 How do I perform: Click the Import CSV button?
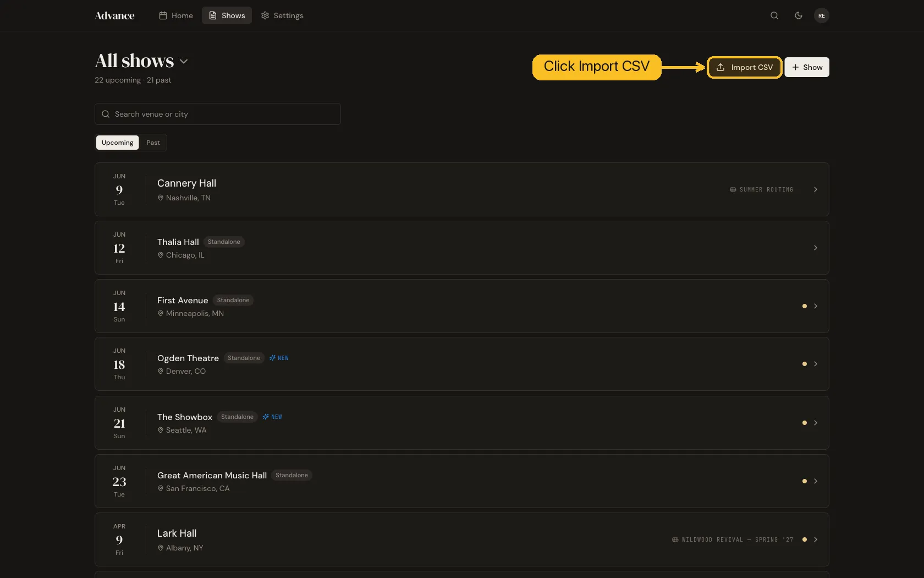[744, 67]
